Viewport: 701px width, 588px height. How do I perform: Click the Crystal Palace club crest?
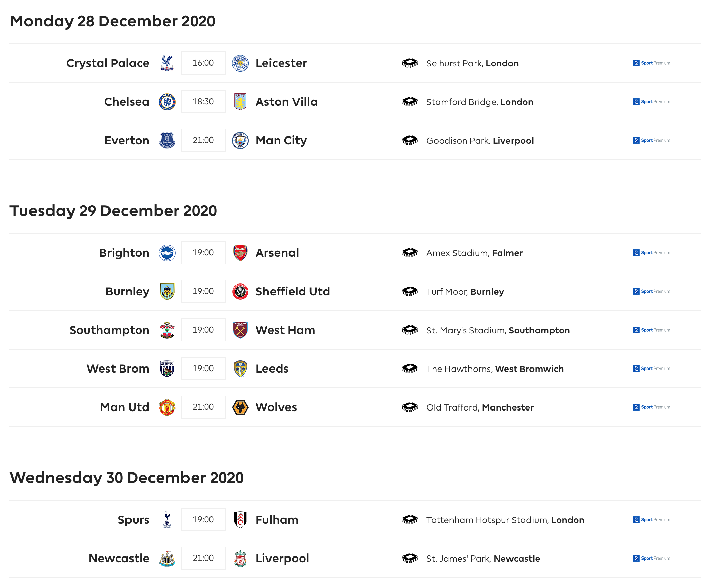(167, 63)
